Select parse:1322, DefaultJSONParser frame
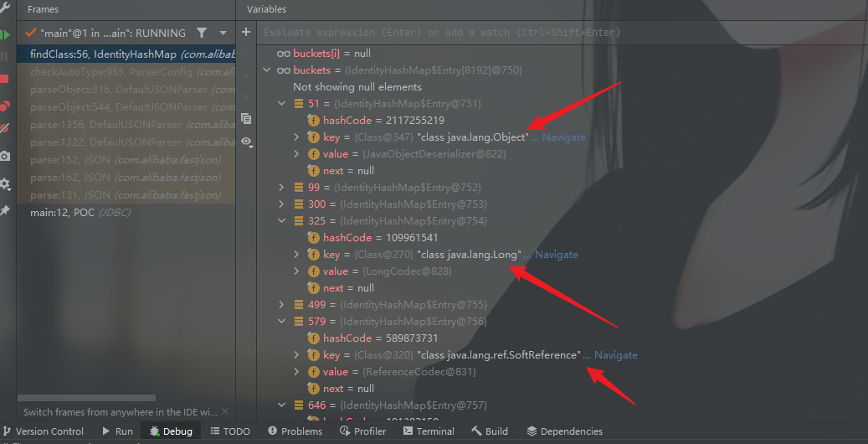Image resolution: width=868 pixels, height=444 pixels. [126, 142]
